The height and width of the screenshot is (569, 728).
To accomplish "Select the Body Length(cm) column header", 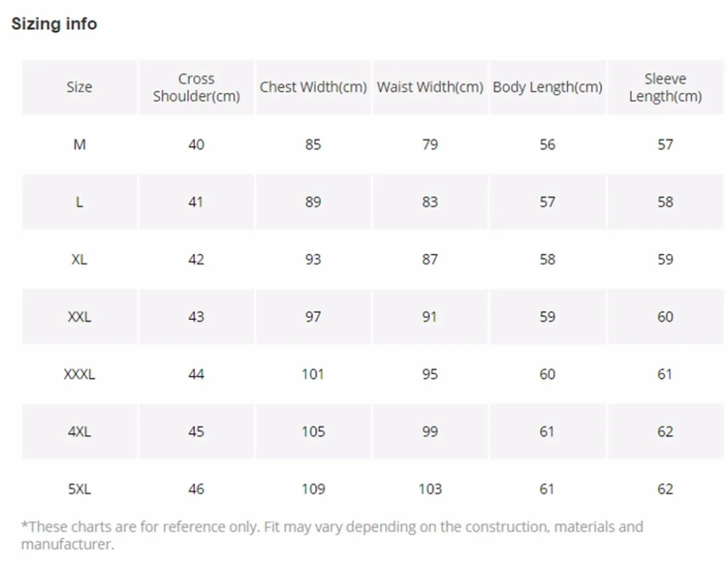I will click(x=547, y=87).
